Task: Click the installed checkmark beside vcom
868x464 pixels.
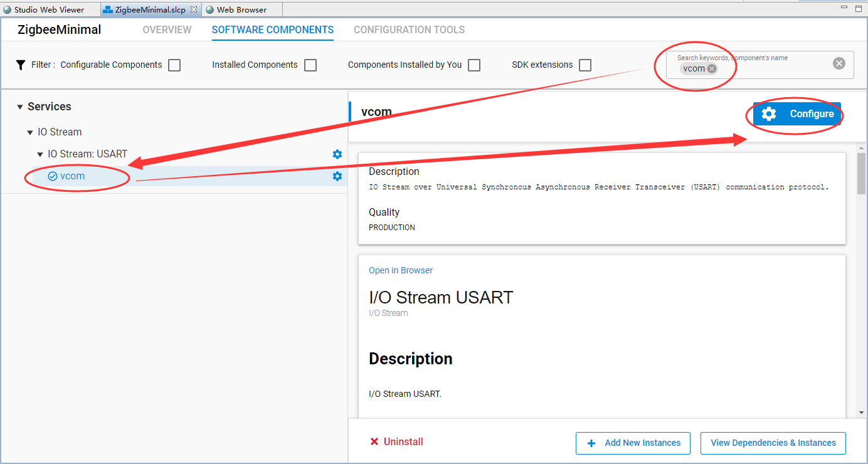Action: coord(53,176)
